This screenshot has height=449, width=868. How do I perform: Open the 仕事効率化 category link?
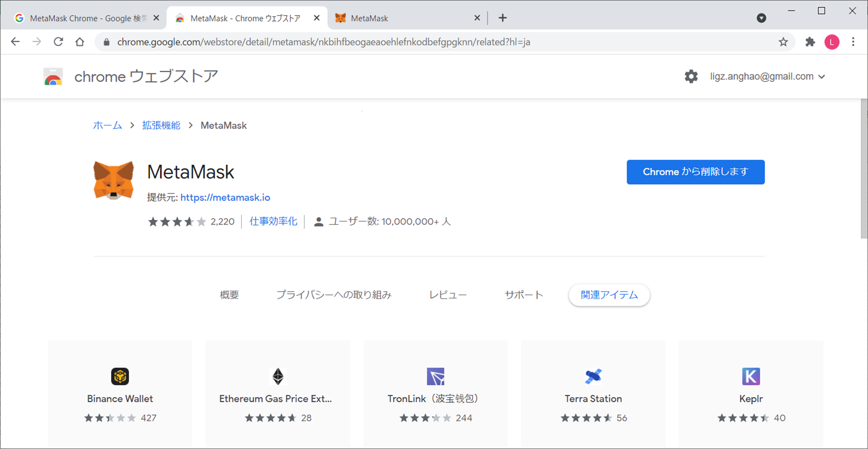tap(273, 221)
